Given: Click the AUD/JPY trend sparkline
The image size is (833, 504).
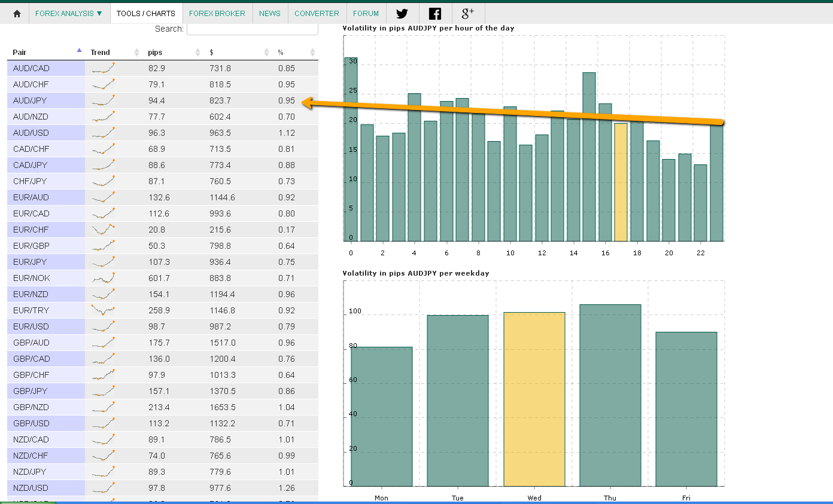Looking at the screenshot, I should point(103,100).
